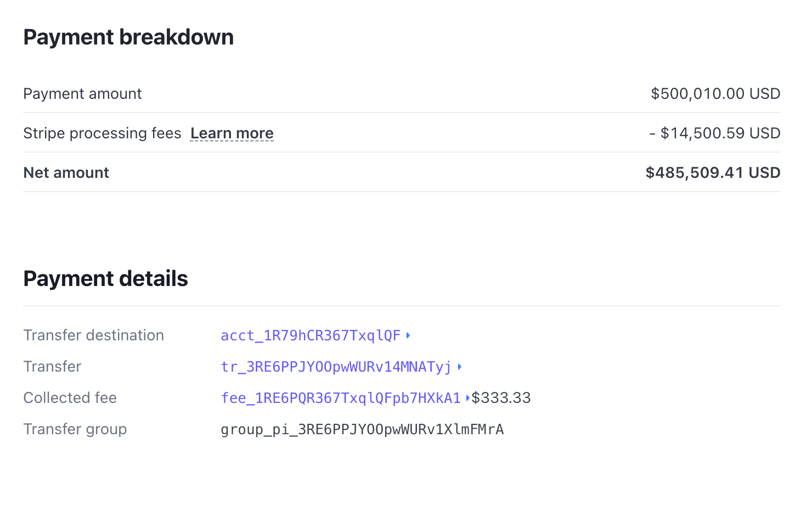Select the group_pi_3RE6PPJYOOpwWURv1XlmFMrA transfer group value
The height and width of the screenshot is (516, 812).
click(362, 429)
